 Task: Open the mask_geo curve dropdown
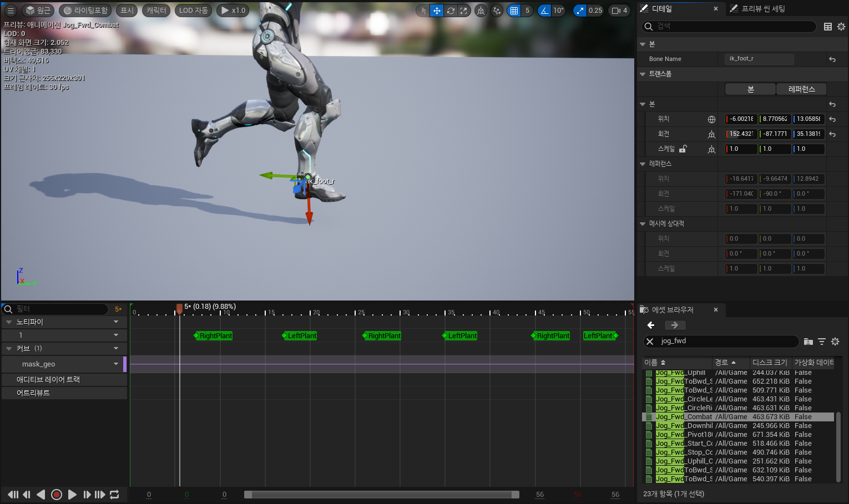coord(116,364)
